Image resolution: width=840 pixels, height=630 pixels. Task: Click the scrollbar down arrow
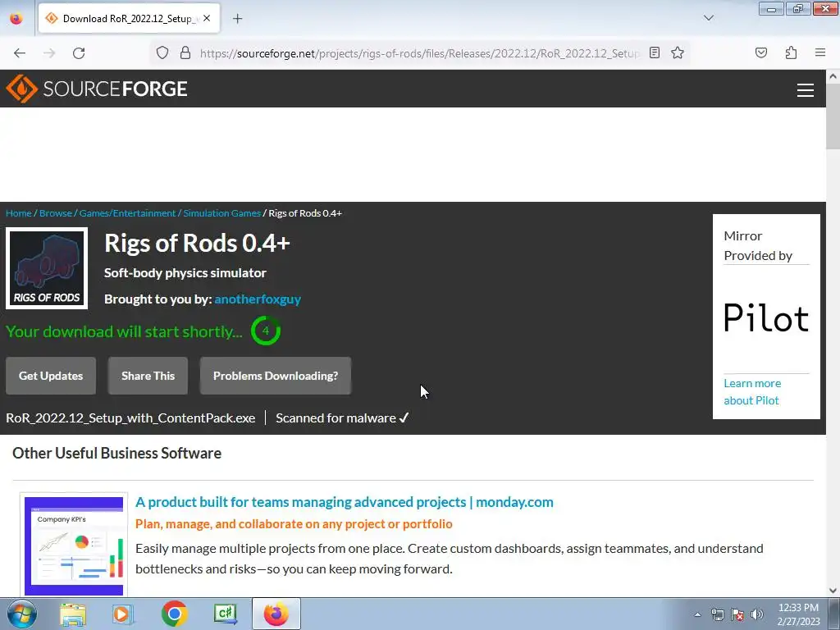point(833,591)
